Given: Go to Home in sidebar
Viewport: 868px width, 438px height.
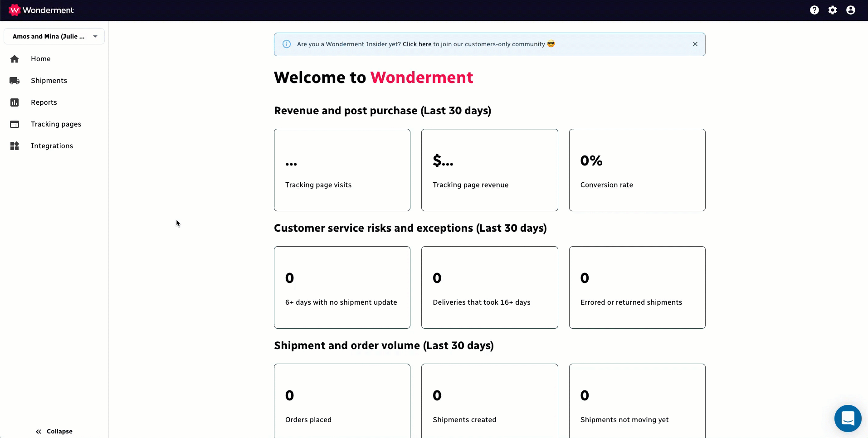Looking at the screenshot, I should (41, 59).
